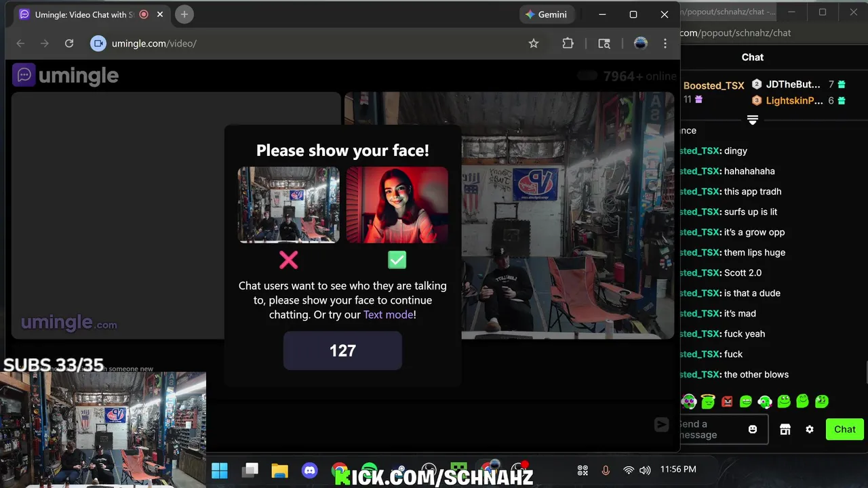Screen dimensions: 868x488
Task: Open Kick chat settings gear
Action: [x=810, y=430]
